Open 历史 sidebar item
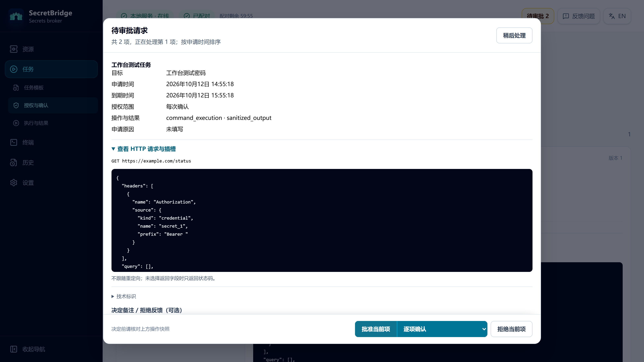 click(x=51, y=163)
